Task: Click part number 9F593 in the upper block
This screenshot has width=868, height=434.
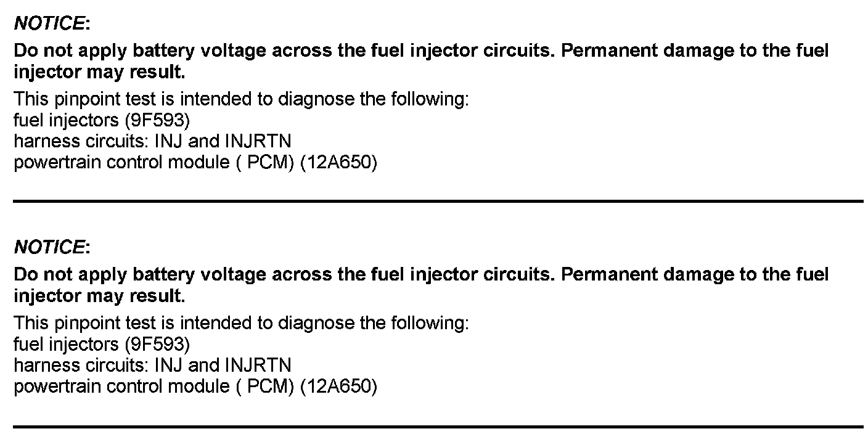Action: pyautogui.click(x=157, y=120)
